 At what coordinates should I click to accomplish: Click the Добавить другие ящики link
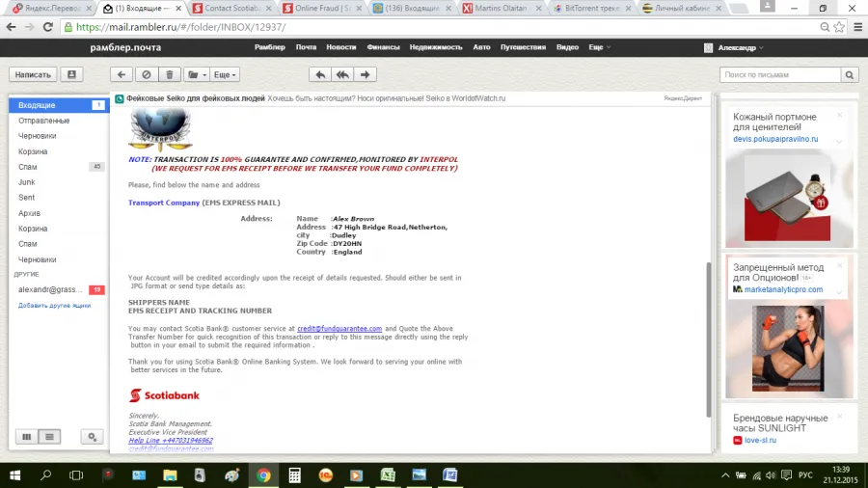pos(54,306)
